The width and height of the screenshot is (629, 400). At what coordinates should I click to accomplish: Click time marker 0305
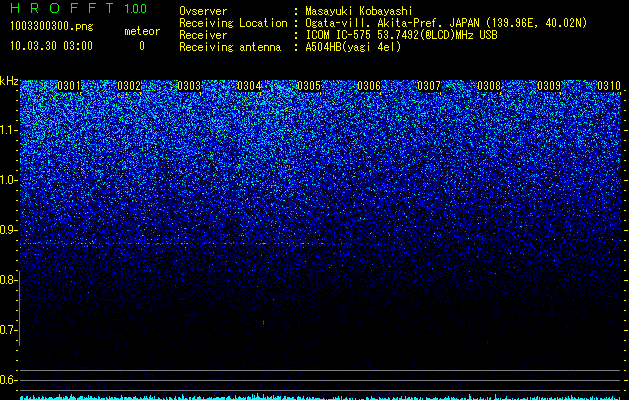pyautogui.click(x=309, y=86)
